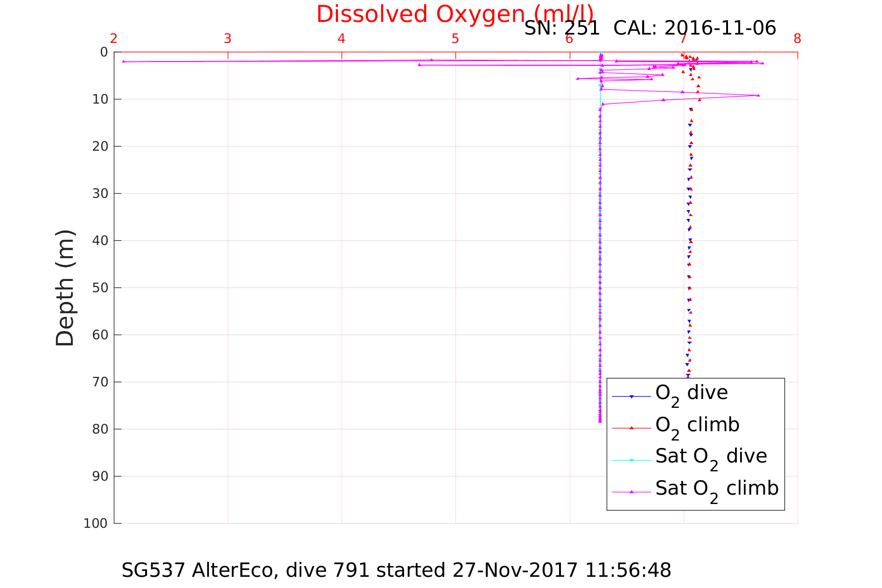Image resolution: width=882 pixels, height=588 pixels.
Task: Click the depth tick label 60
Action: click(x=100, y=335)
